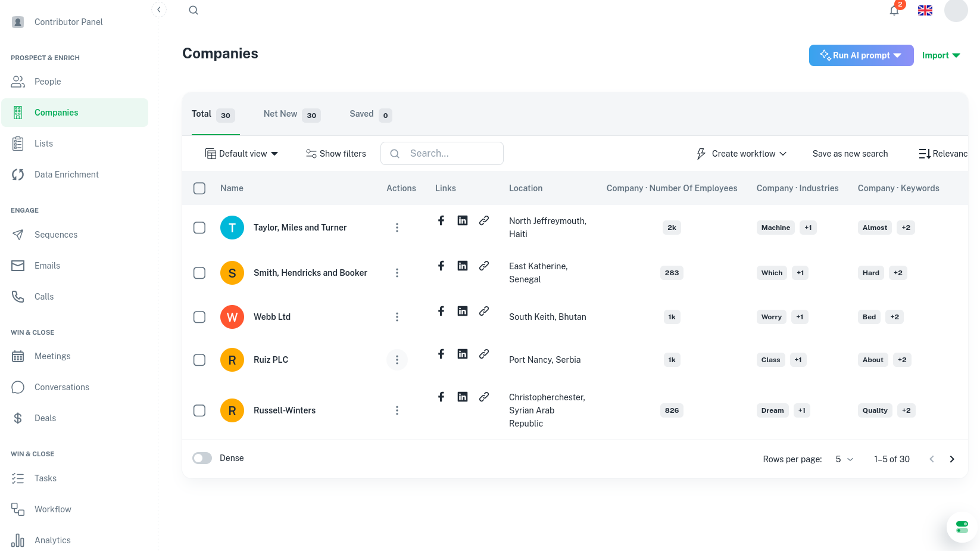Open Meetings in the sidebar

click(75, 356)
